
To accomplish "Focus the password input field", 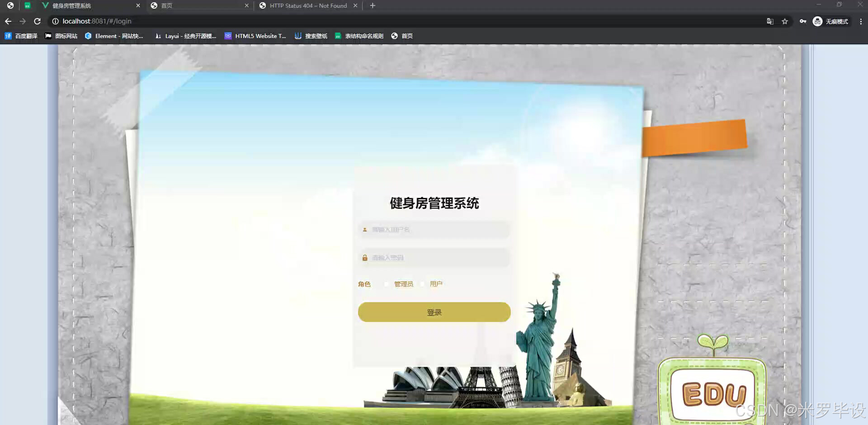I will (x=434, y=258).
